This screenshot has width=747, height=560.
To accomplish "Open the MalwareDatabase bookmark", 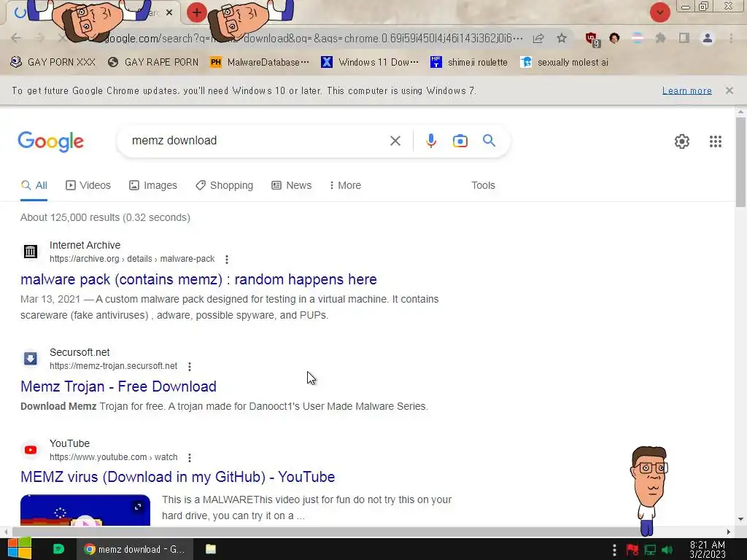I will [260, 63].
